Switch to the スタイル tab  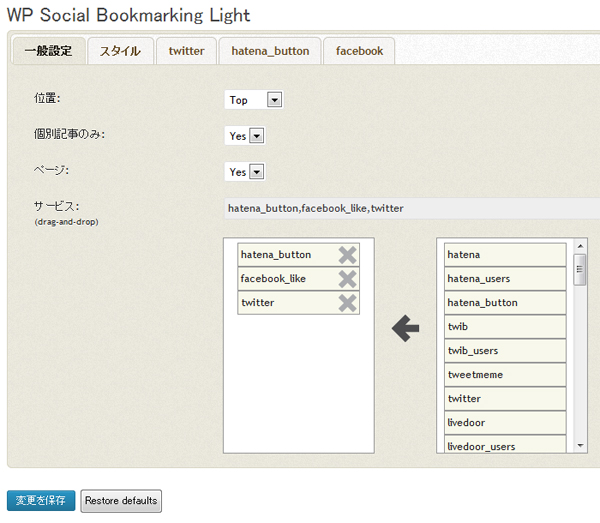tap(121, 51)
